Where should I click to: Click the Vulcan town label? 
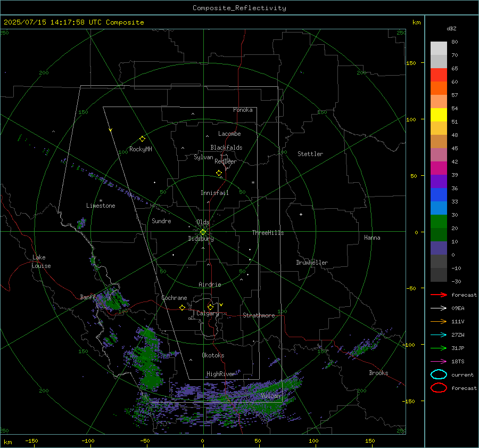pyautogui.click(x=270, y=396)
